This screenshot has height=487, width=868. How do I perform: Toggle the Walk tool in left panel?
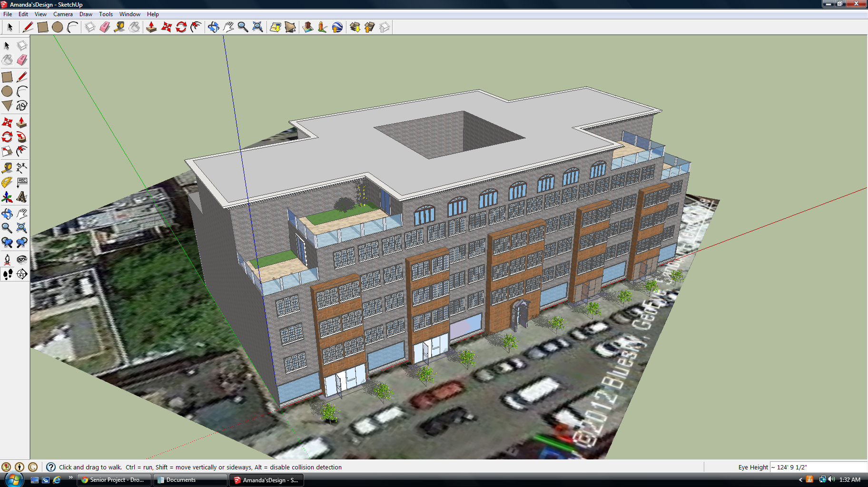7,274
